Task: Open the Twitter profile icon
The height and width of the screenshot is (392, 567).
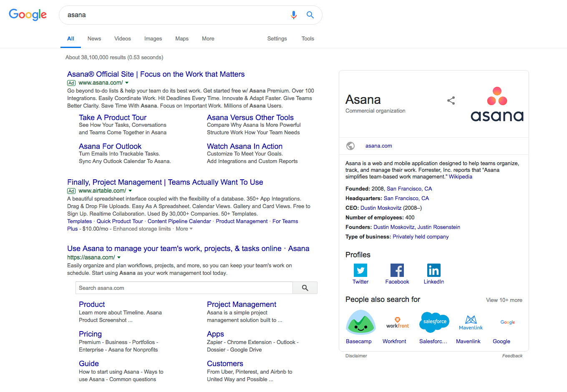Action: (x=360, y=270)
